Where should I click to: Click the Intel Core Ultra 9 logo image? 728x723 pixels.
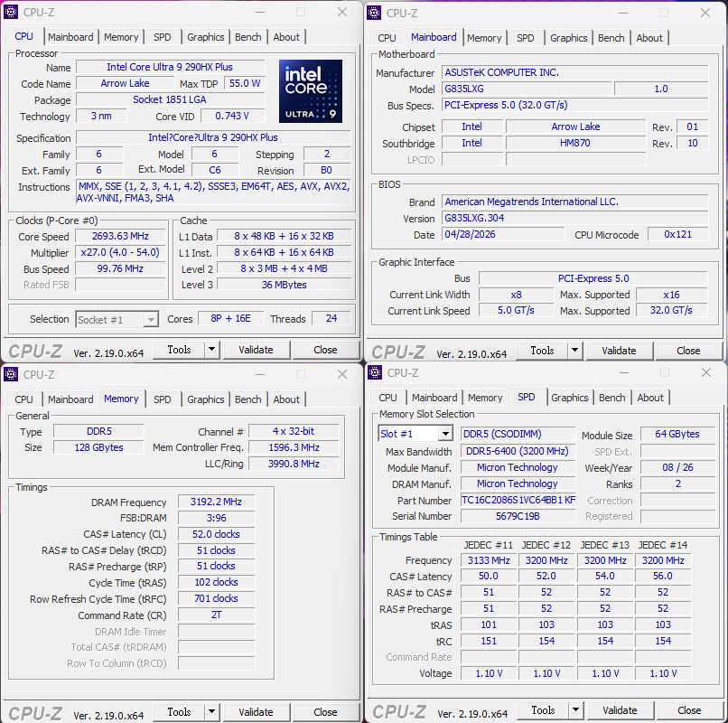(311, 91)
